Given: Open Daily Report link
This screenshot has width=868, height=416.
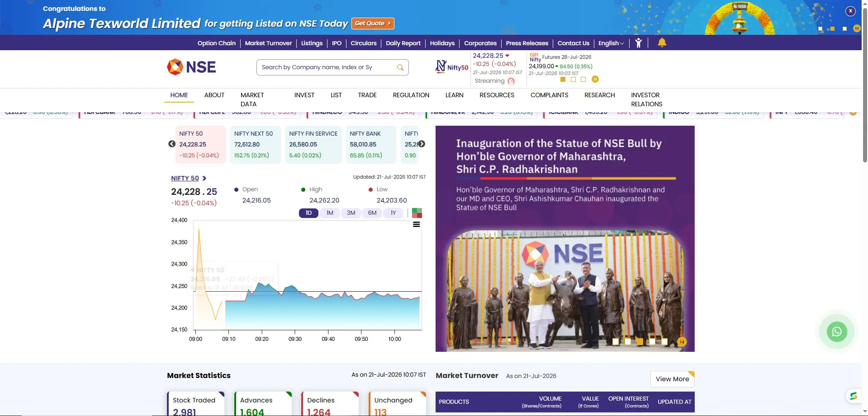Looking at the screenshot, I should (x=403, y=43).
